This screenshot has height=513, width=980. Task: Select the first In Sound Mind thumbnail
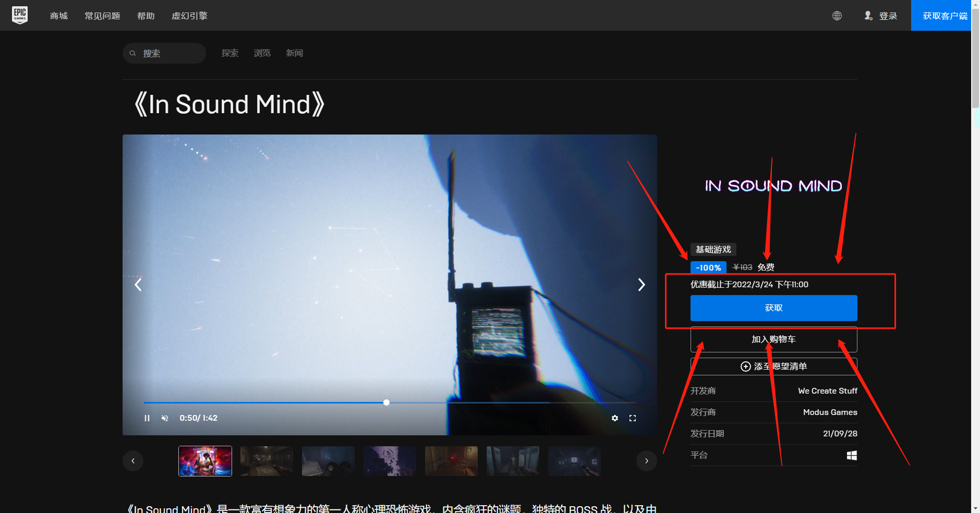tap(204, 460)
